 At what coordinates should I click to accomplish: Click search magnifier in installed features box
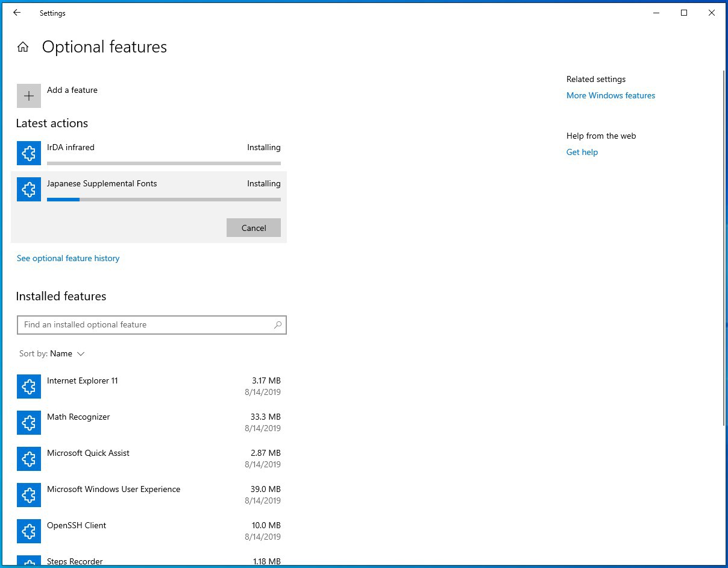coord(277,325)
